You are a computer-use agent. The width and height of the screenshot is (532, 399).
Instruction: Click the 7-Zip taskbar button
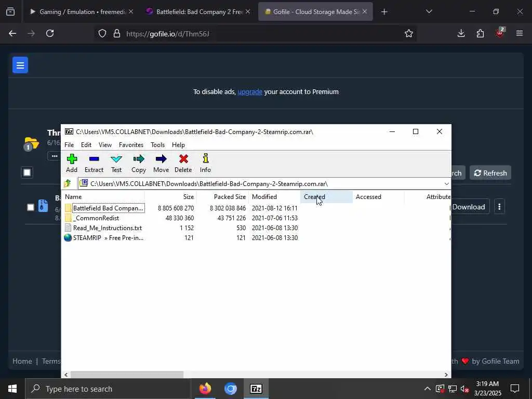[x=256, y=389]
